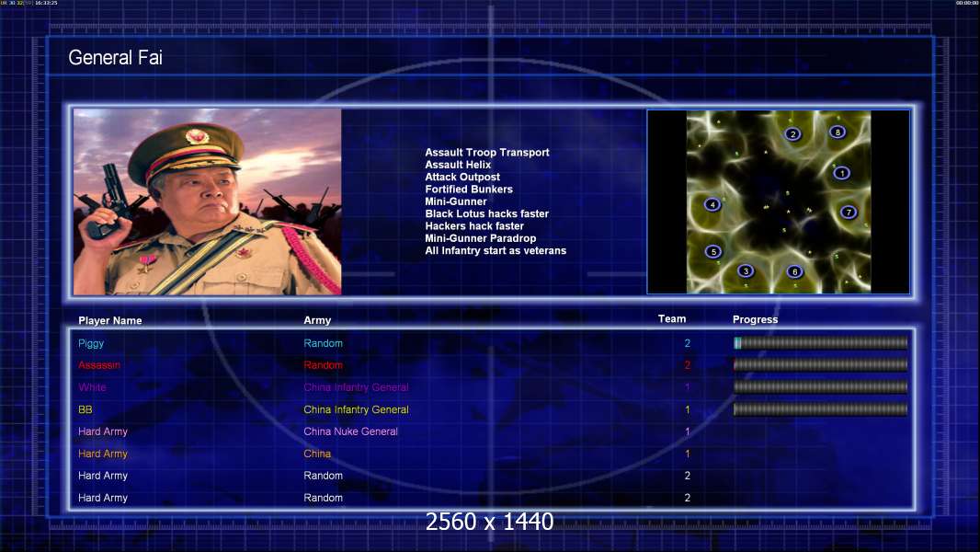Select the Assault Troop Transport line
This screenshot has height=552, width=980.
[487, 153]
